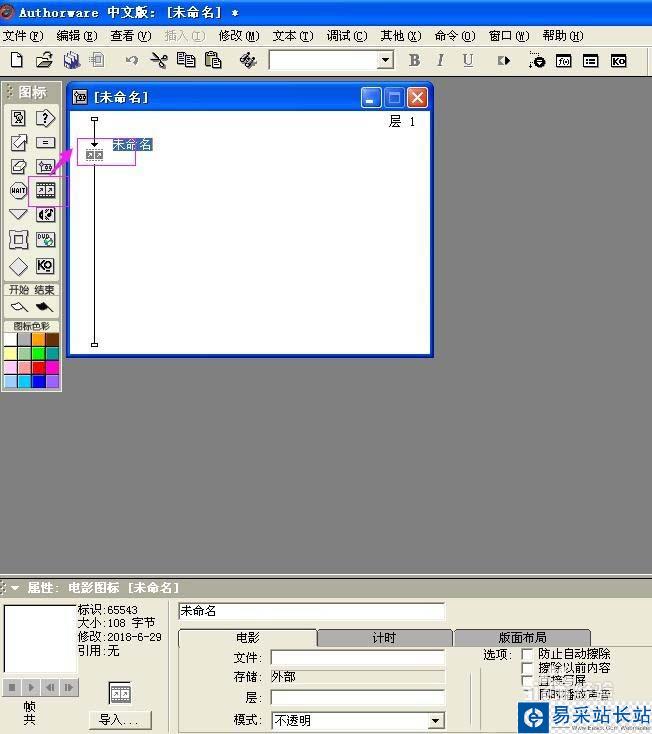Switch to the 计时 tab
This screenshot has height=734, width=652.
[x=384, y=638]
